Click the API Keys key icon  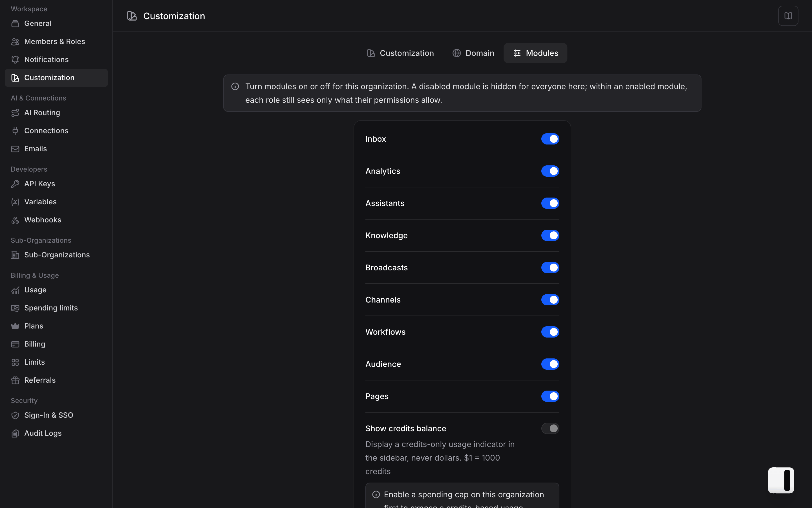(15, 184)
